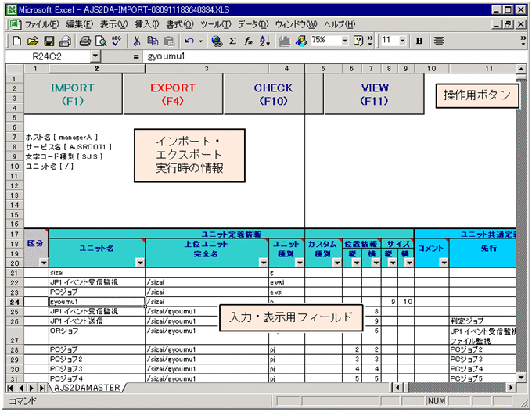Expand more Standard toolbar buttons chevron
532x412 pixels.
370,41
